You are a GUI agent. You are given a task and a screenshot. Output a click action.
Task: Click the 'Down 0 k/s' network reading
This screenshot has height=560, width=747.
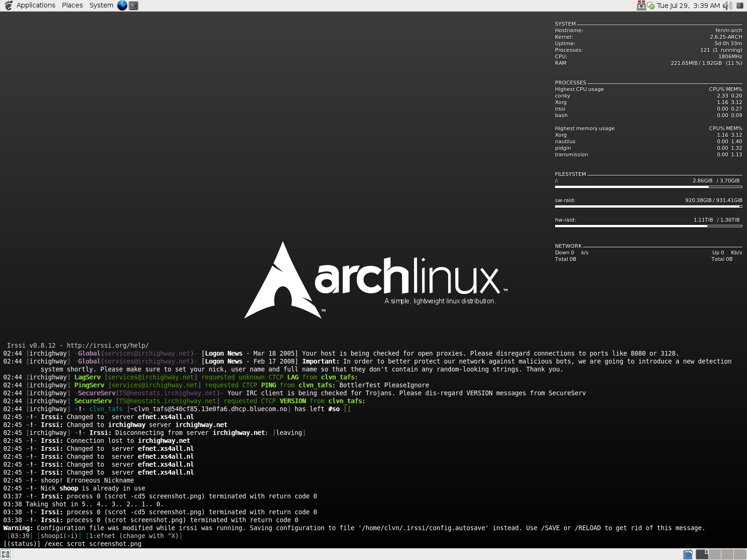(571, 252)
